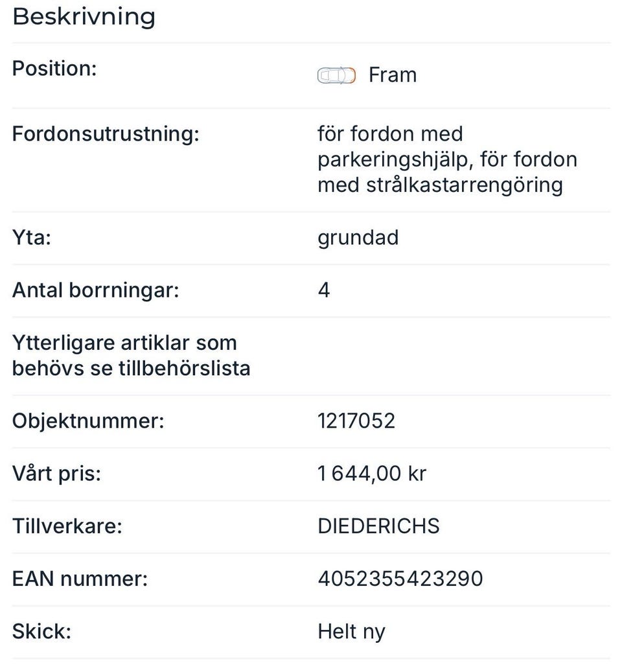The width and height of the screenshot is (622, 672).
Task: Click the Fordonsutrustning label
Action: click(106, 134)
